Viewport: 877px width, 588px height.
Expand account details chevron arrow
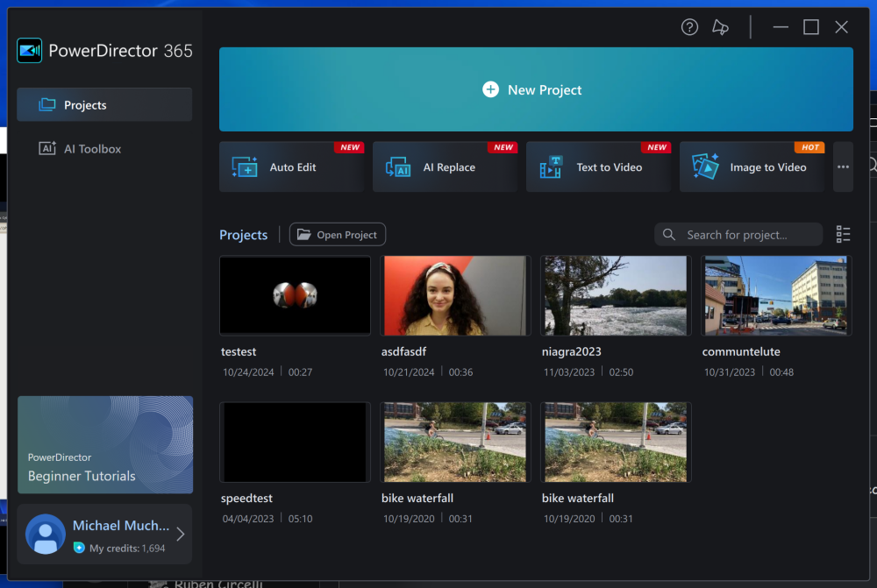click(x=180, y=534)
